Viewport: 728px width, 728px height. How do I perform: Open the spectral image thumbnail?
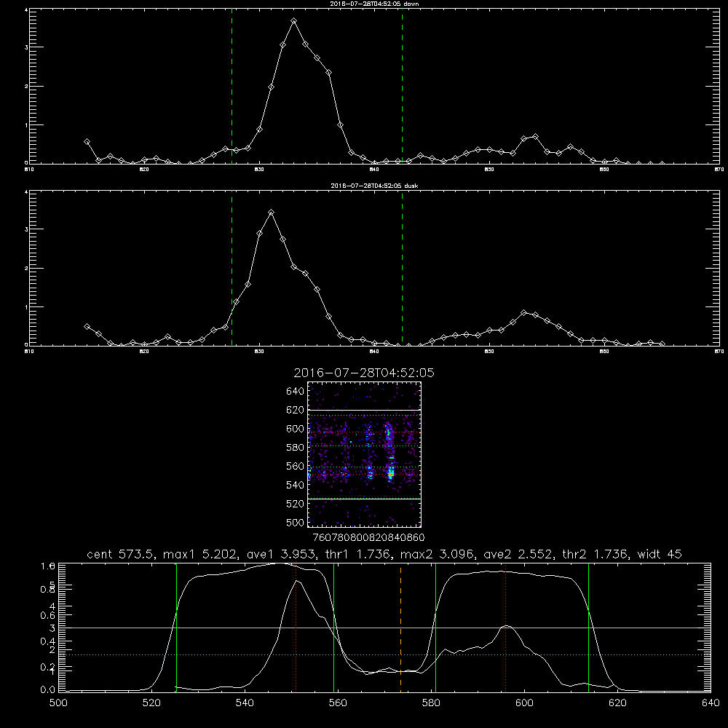[365, 454]
